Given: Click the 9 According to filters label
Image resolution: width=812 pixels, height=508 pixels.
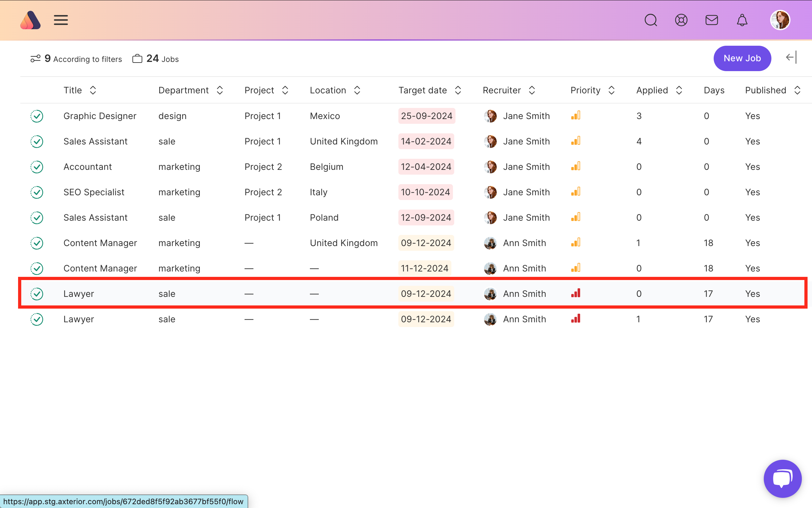Looking at the screenshot, I should point(83,59).
